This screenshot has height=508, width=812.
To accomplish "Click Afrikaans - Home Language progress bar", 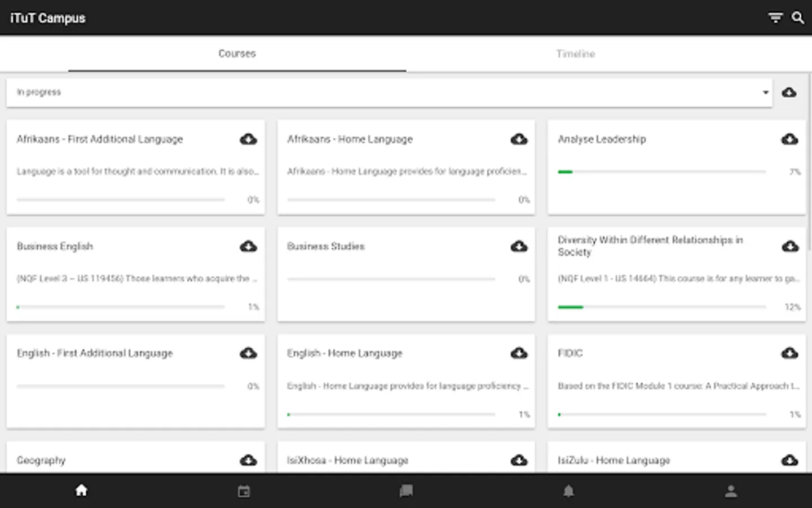I will 391,199.
